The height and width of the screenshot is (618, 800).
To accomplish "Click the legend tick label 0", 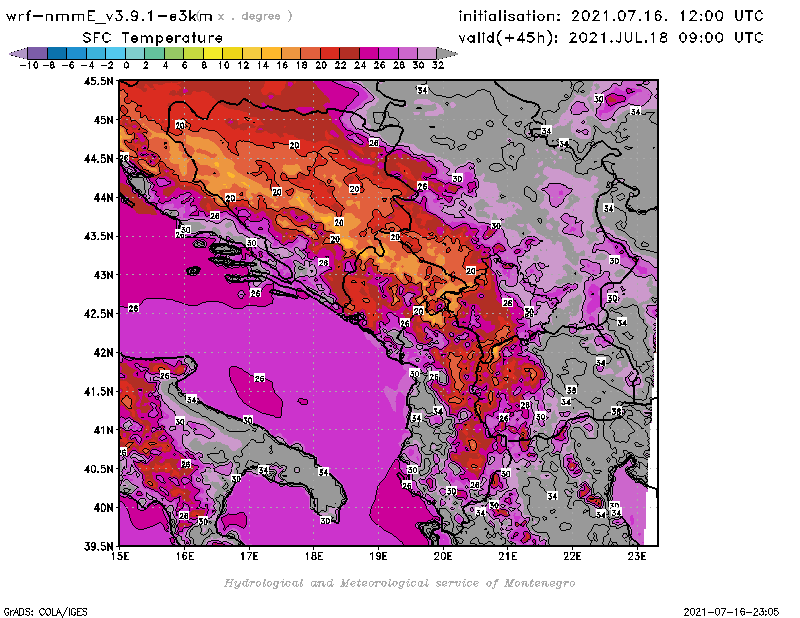I will point(126,65).
